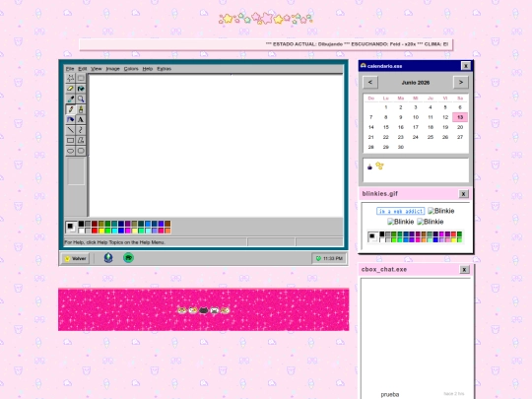Pick the Rectangle shape tool
532x399 pixels.
(70, 140)
